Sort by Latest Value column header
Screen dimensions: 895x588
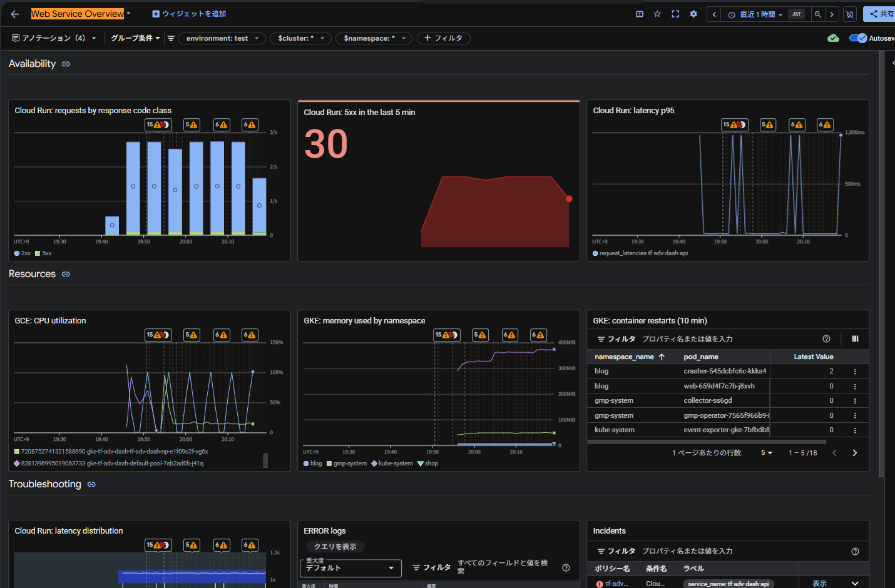click(x=814, y=357)
